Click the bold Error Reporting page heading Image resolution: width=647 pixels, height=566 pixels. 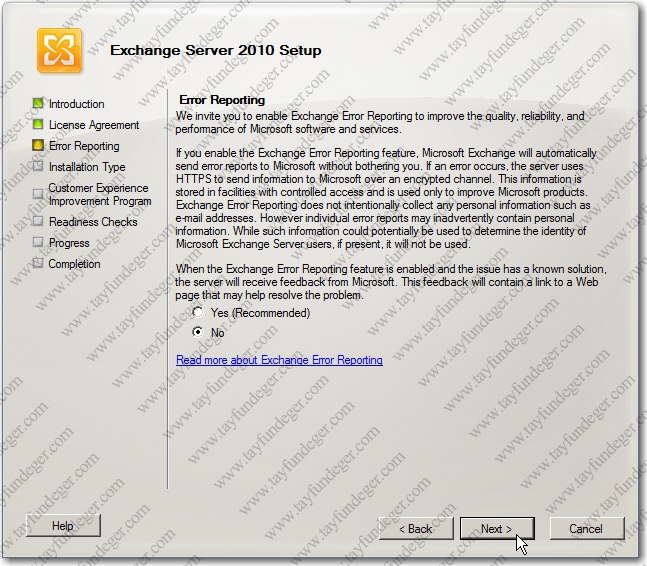[x=222, y=100]
